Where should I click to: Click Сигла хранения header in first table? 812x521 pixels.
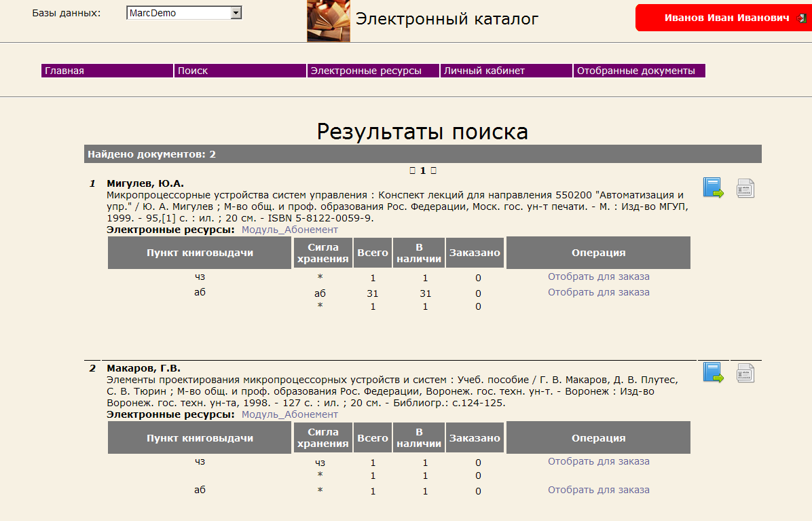tap(323, 253)
